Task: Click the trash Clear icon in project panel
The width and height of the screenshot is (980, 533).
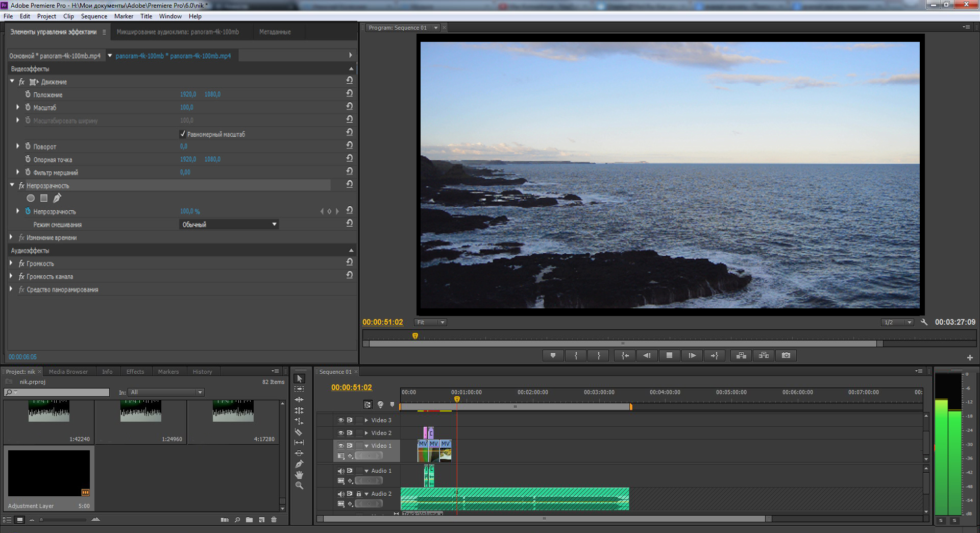Action: [x=274, y=520]
